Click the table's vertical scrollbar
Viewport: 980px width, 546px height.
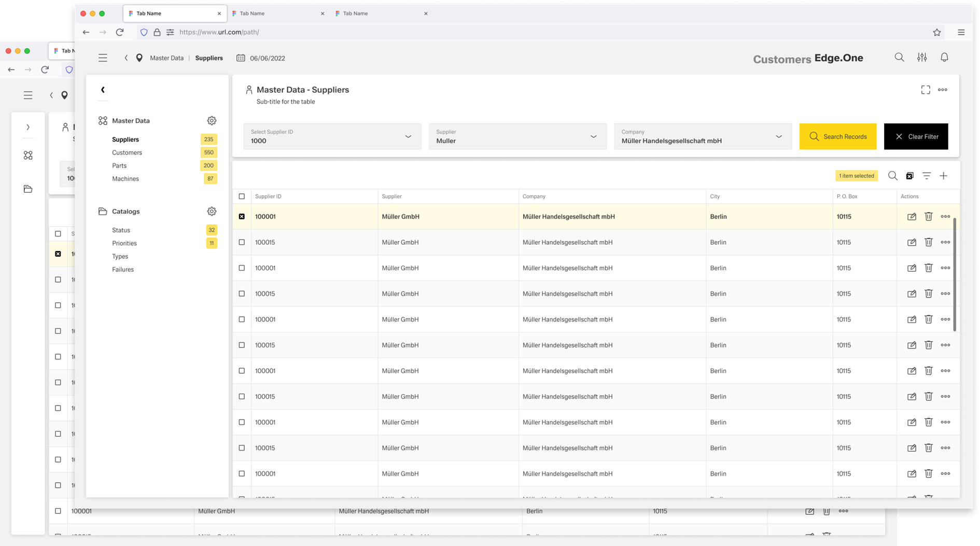(x=954, y=275)
